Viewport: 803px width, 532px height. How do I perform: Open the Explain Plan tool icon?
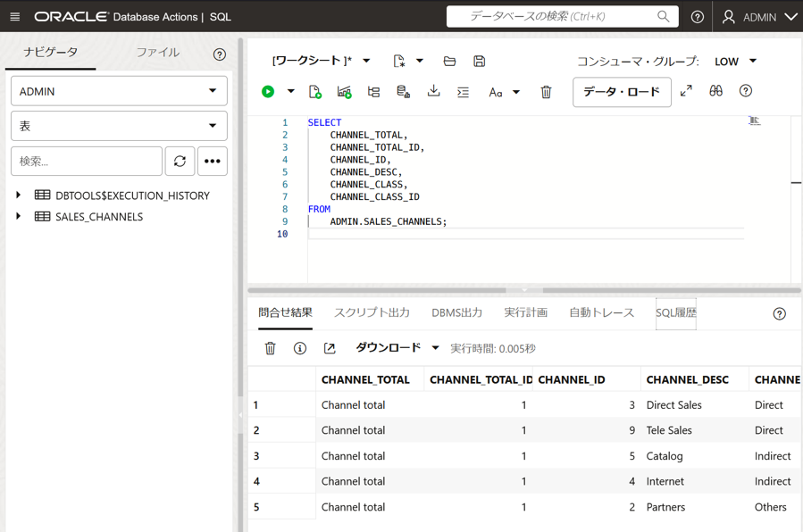(x=373, y=91)
